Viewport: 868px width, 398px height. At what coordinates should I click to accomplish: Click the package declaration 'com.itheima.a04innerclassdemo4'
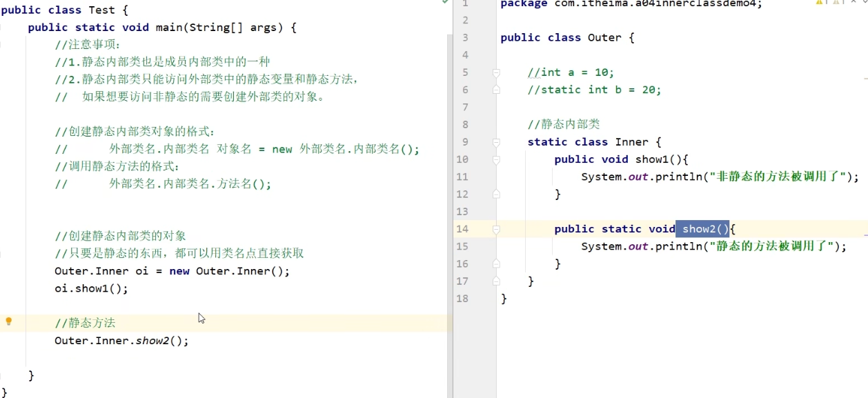[x=655, y=3]
